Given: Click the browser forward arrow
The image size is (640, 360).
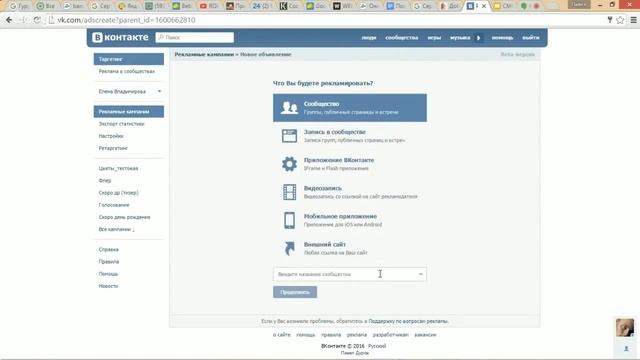Looking at the screenshot, I should (22, 20).
